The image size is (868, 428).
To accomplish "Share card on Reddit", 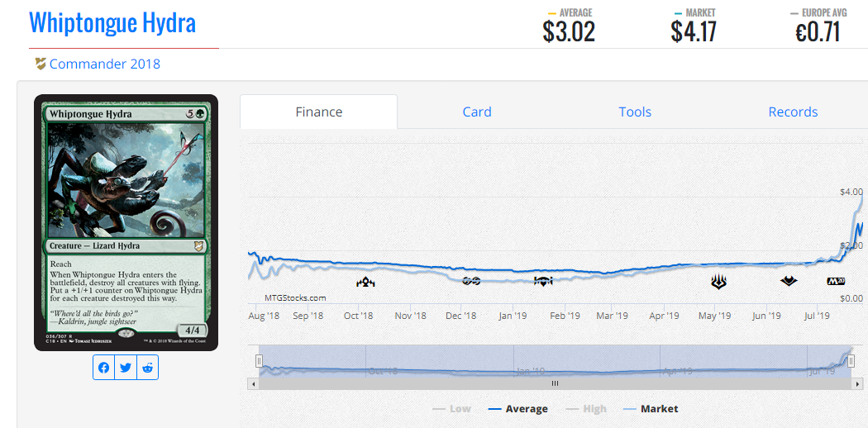I will tap(147, 368).
